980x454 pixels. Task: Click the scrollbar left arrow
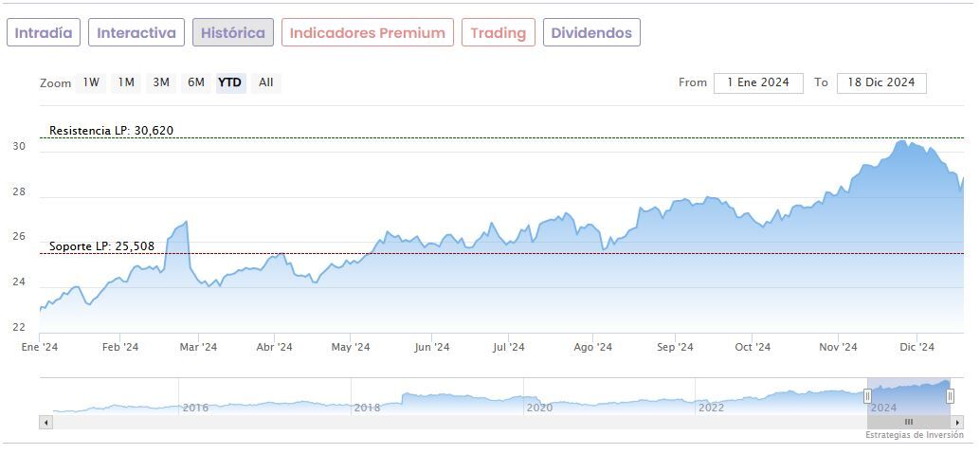coord(45,422)
